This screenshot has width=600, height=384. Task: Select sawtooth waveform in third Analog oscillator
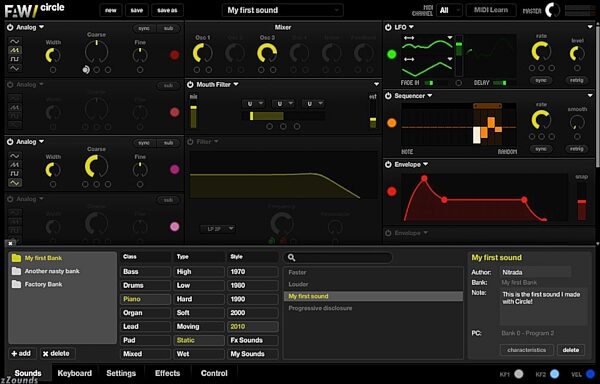15,165
